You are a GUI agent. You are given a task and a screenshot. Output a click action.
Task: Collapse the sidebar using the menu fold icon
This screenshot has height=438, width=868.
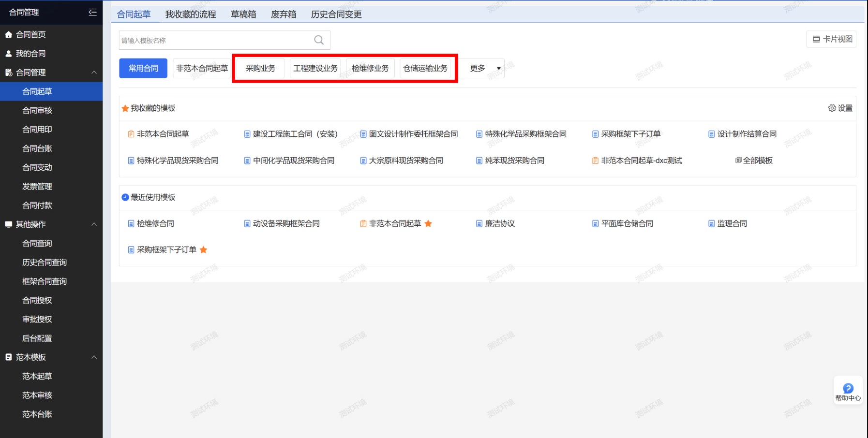point(92,12)
